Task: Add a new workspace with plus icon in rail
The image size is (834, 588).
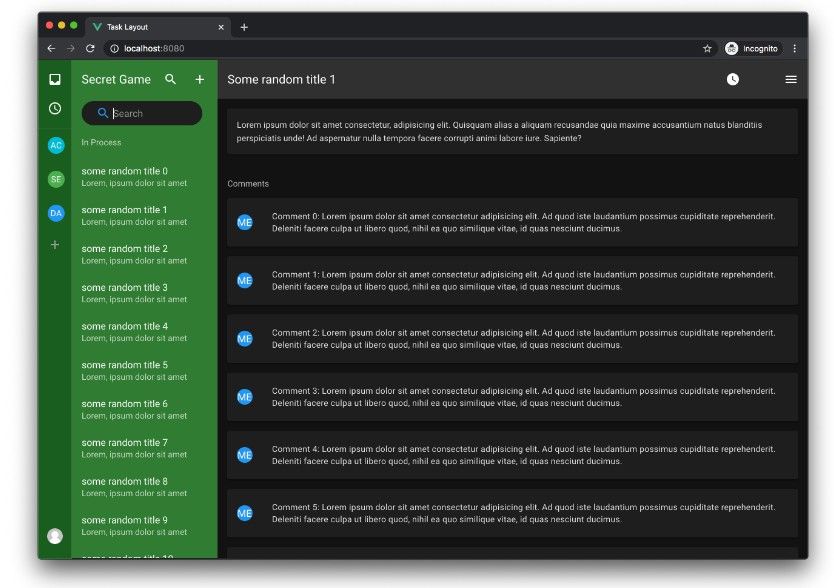Action: pos(55,245)
